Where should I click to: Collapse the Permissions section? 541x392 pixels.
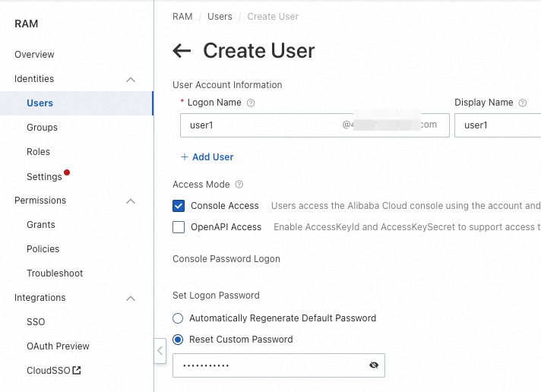tap(131, 201)
